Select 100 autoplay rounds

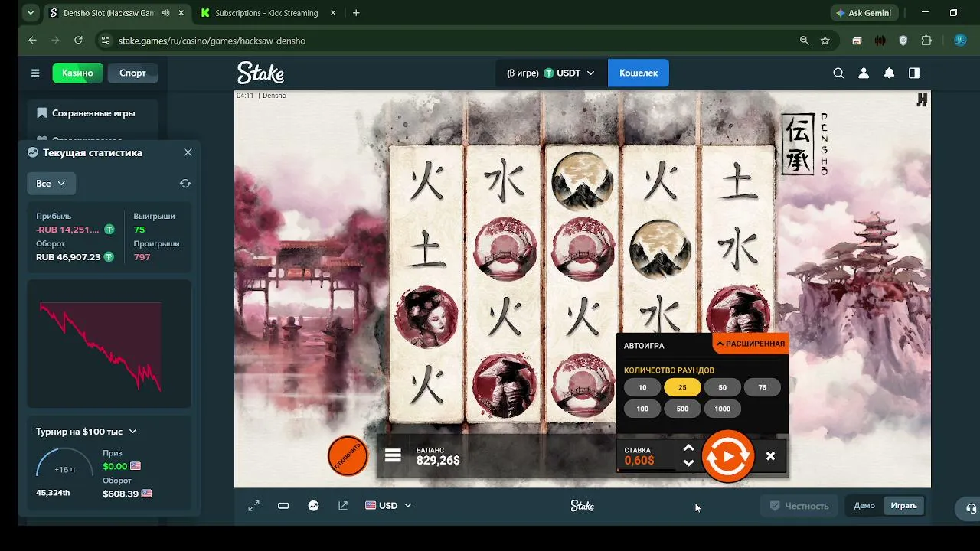(642, 409)
